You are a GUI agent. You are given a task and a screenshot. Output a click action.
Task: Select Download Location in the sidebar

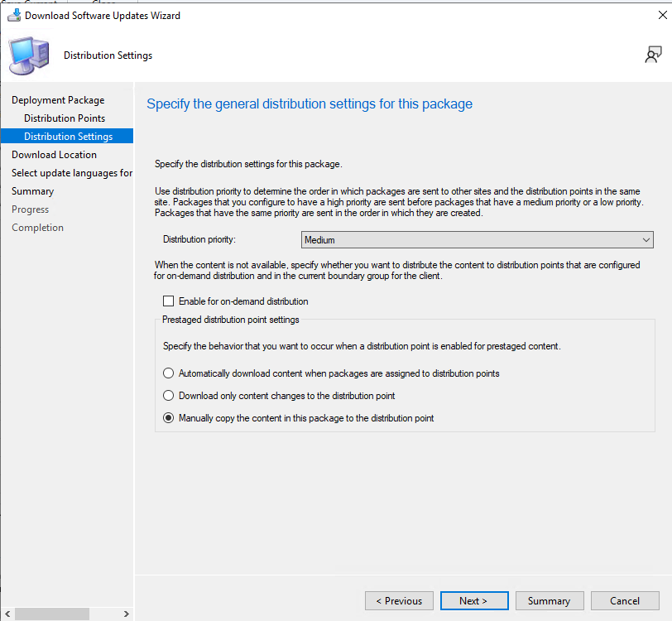click(54, 154)
